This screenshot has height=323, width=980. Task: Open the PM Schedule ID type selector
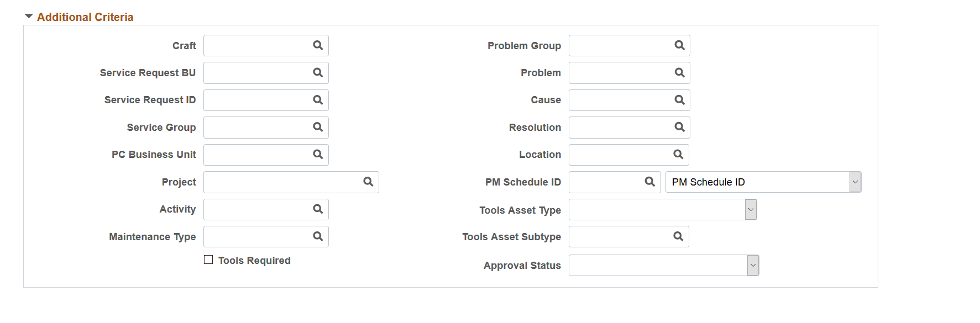pos(855,182)
